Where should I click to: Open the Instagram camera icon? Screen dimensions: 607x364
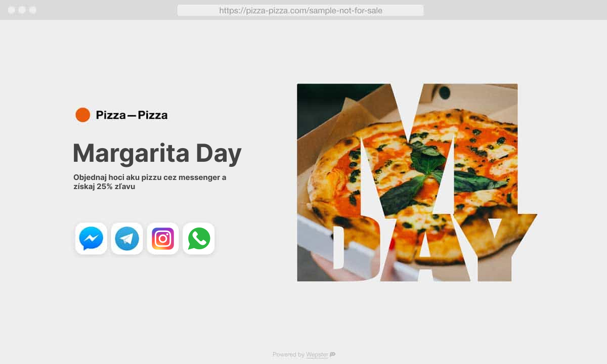pyautogui.click(x=163, y=239)
